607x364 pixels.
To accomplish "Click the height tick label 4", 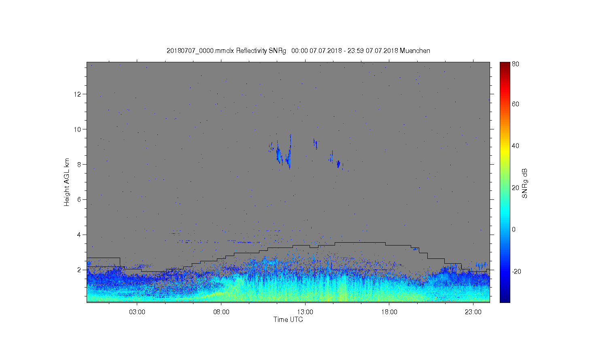I will coord(79,235).
